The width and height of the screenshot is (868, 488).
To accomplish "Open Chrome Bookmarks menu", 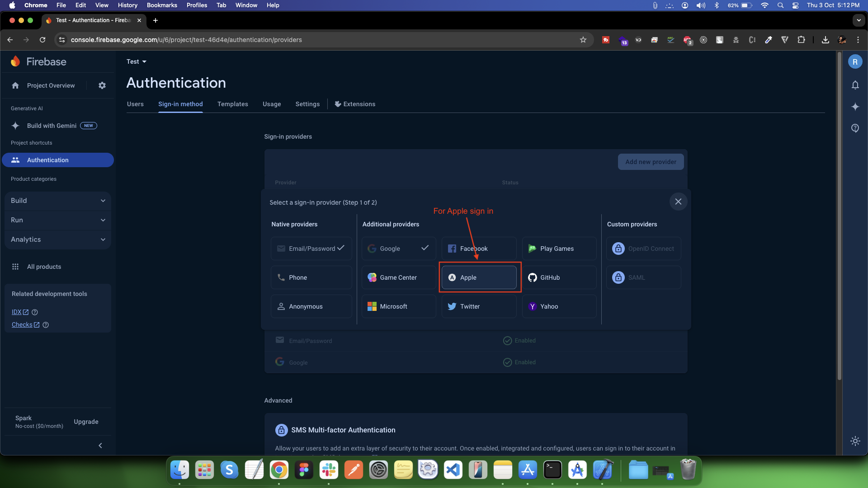I will (162, 5).
